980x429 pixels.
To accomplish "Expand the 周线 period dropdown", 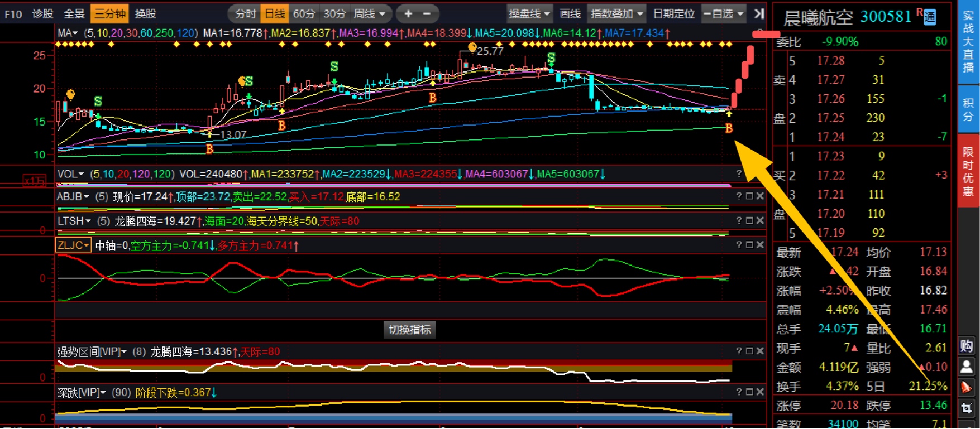I will [369, 14].
